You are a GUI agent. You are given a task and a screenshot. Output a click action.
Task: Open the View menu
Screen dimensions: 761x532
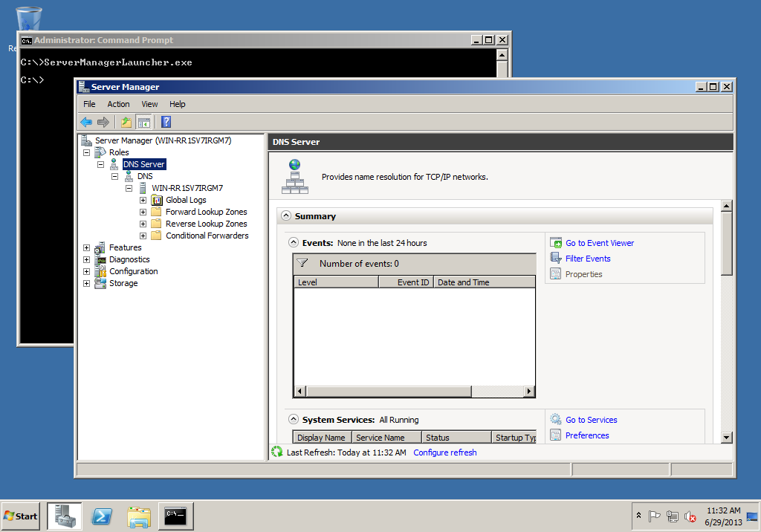(x=149, y=104)
